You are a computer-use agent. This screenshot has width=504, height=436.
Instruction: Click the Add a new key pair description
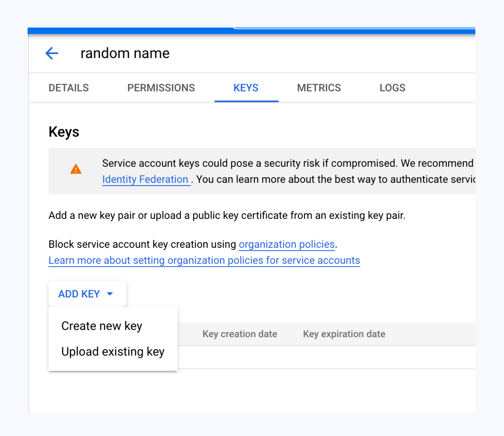click(227, 216)
